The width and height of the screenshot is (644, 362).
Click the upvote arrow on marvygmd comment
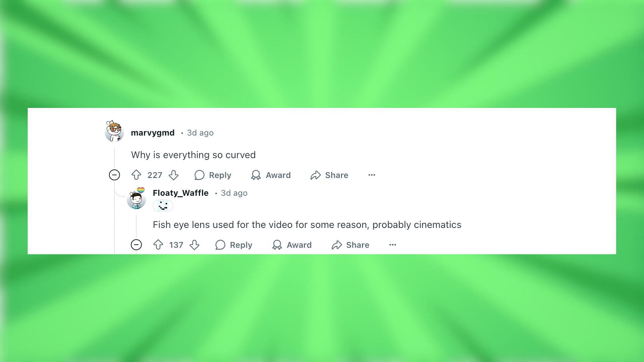point(136,175)
